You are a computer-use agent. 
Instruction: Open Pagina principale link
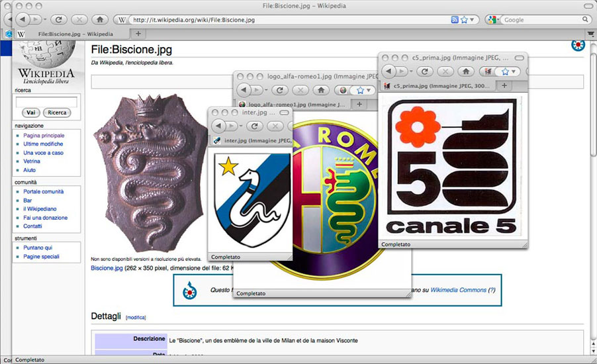click(x=44, y=136)
